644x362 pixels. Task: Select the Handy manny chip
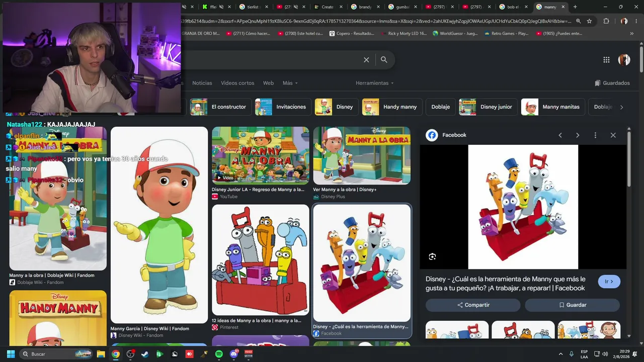click(x=392, y=107)
